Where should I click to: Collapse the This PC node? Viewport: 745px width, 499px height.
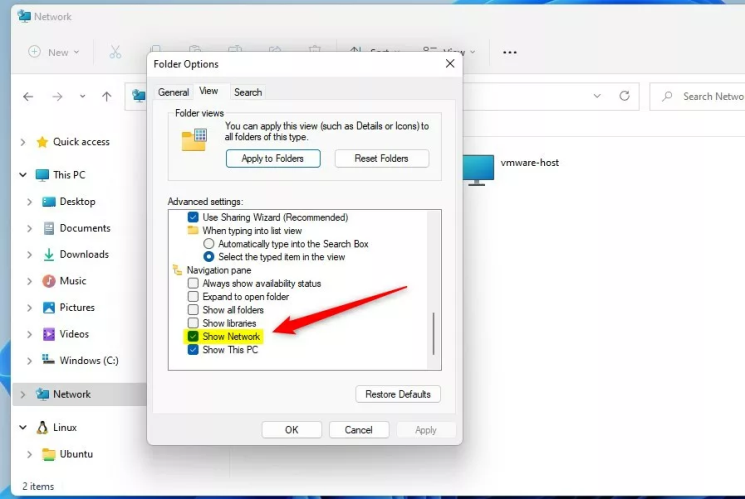(x=23, y=174)
